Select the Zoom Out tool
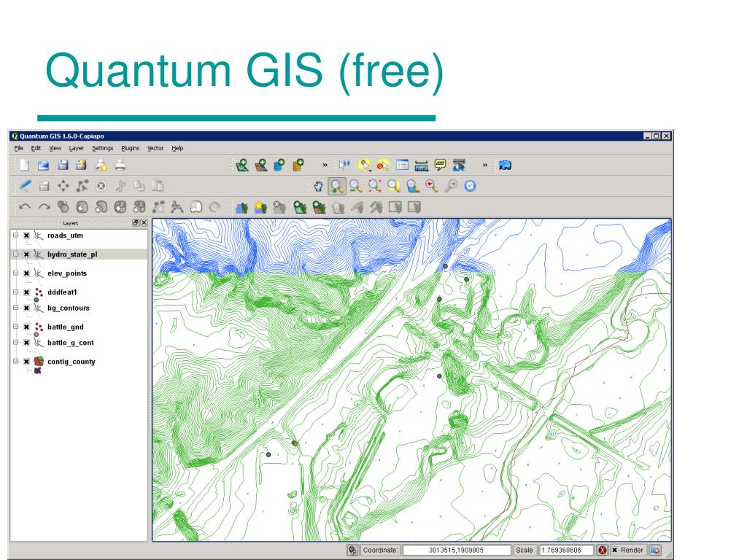Image resolution: width=747 pixels, height=560 pixels. click(x=355, y=186)
